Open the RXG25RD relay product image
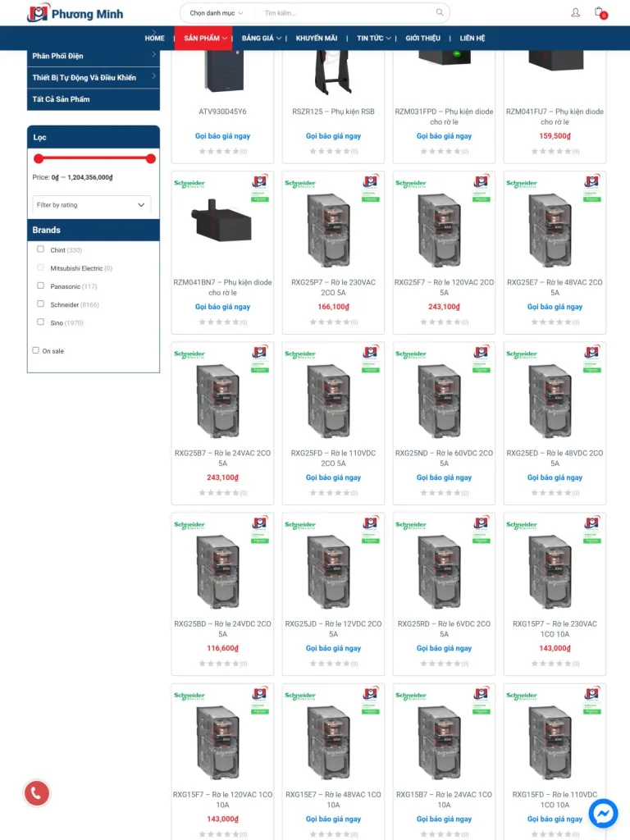Image resolution: width=630 pixels, height=840 pixels. 441,571
